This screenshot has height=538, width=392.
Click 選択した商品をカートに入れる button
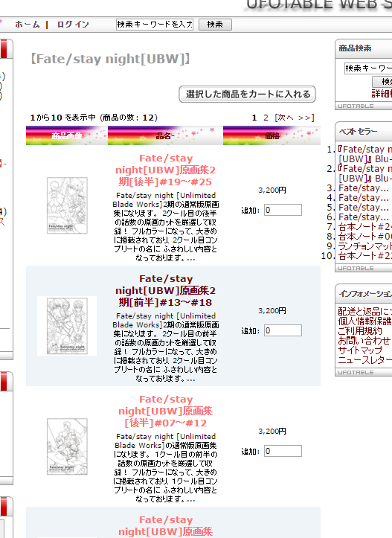coord(247,94)
